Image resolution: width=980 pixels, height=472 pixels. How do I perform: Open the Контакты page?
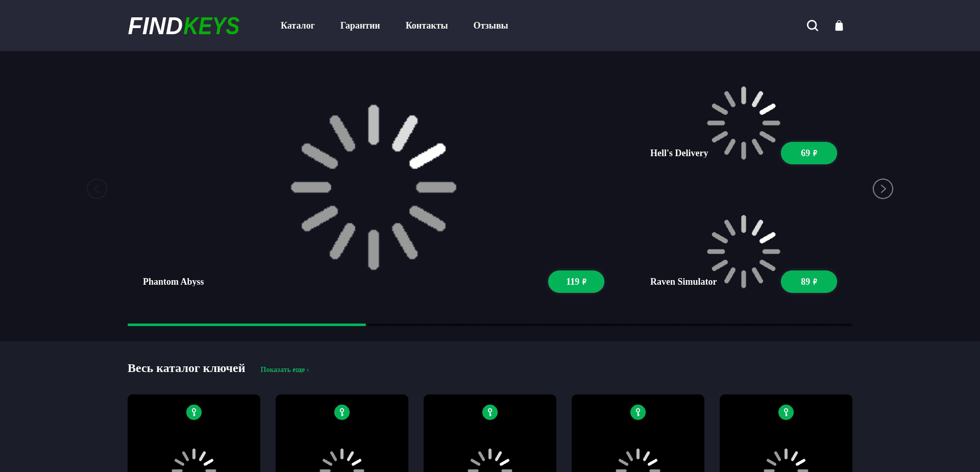(x=427, y=26)
